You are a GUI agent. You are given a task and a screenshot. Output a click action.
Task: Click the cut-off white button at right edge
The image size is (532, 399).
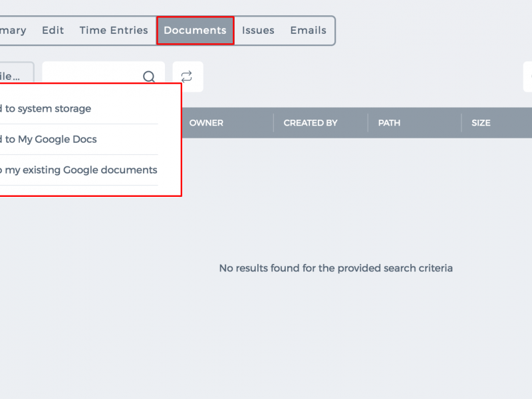click(527, 76)
